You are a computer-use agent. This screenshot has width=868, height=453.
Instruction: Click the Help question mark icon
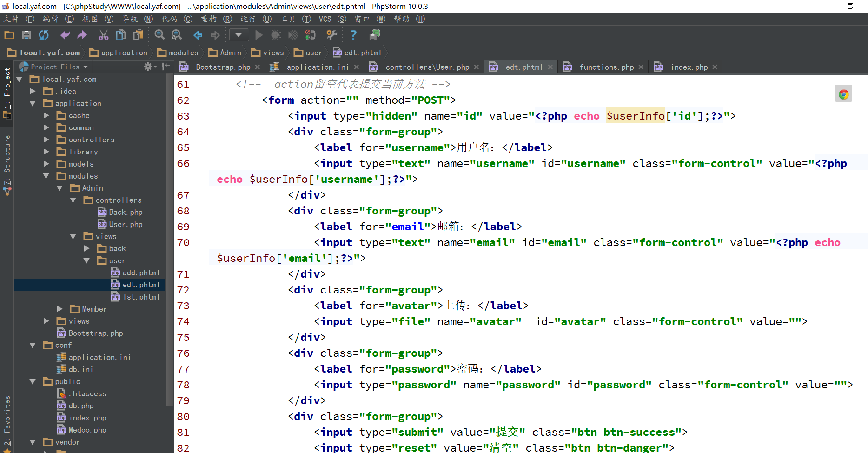pos(353,35)
